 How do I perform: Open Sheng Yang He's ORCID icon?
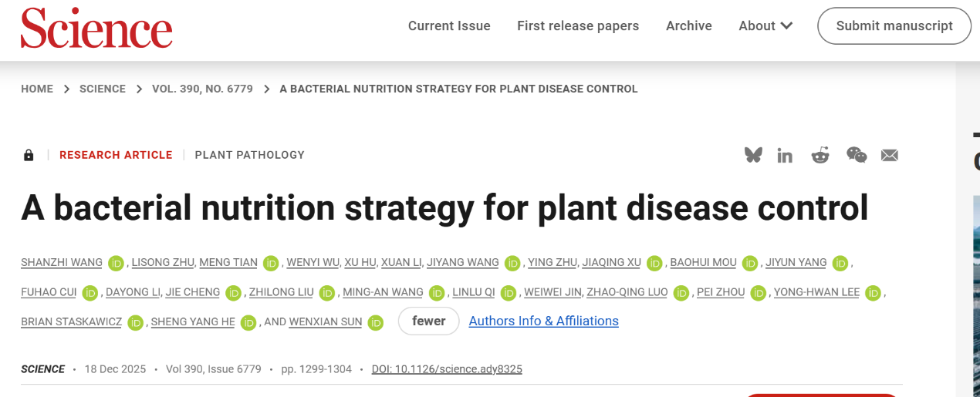248,322
